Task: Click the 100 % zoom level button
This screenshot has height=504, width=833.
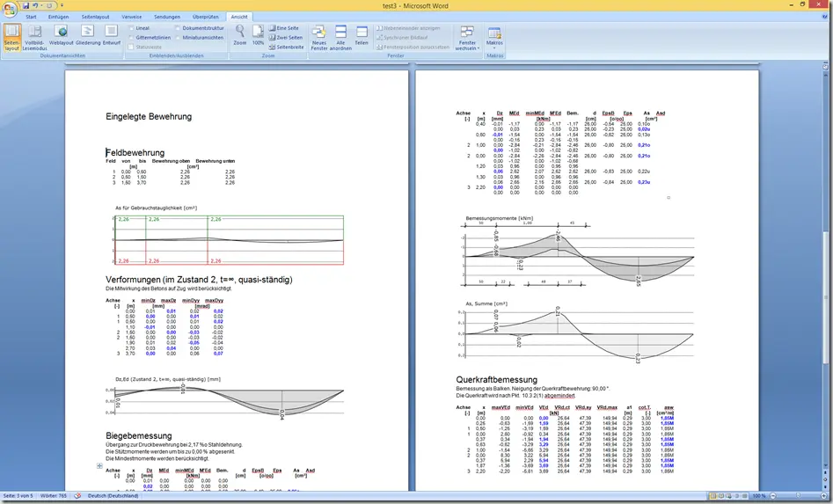Action: [x=758, y=496]
